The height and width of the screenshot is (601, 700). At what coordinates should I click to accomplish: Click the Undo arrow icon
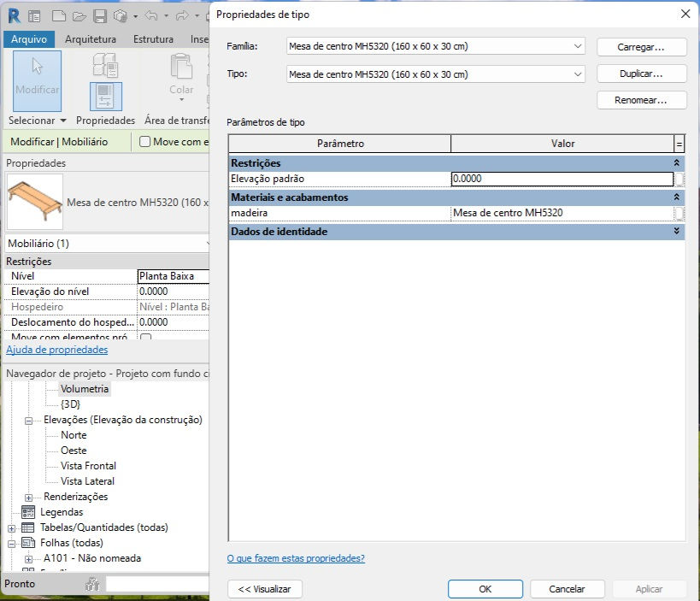coord(151,16)
